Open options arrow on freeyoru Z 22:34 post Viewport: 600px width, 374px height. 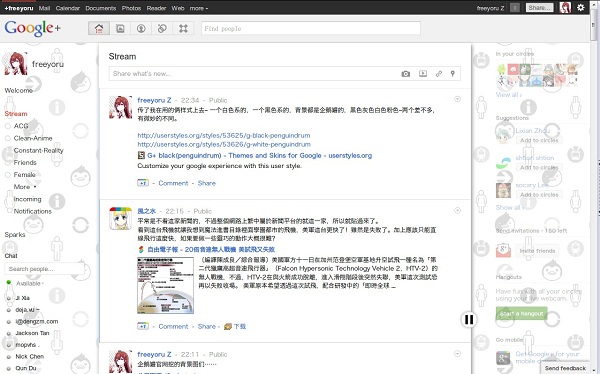457,99
